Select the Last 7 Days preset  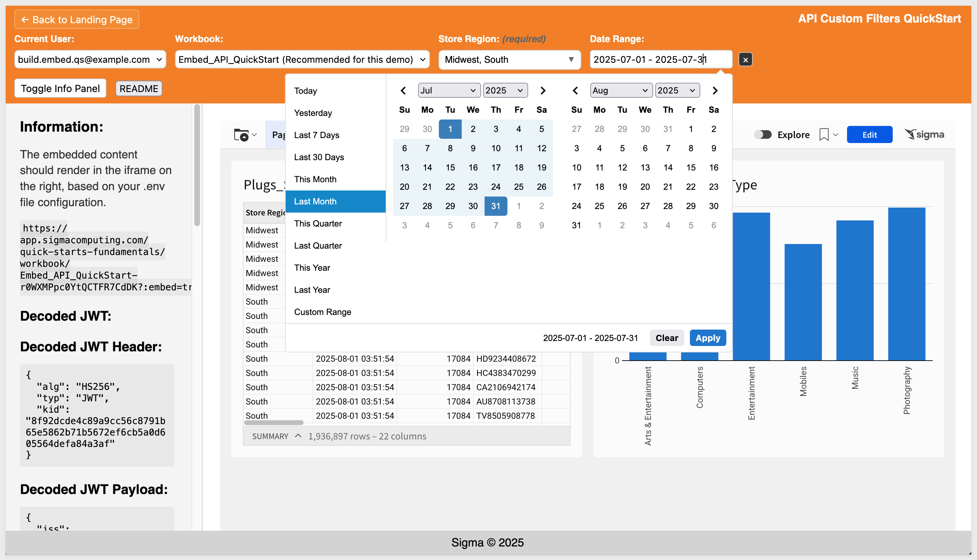[316, 135]
